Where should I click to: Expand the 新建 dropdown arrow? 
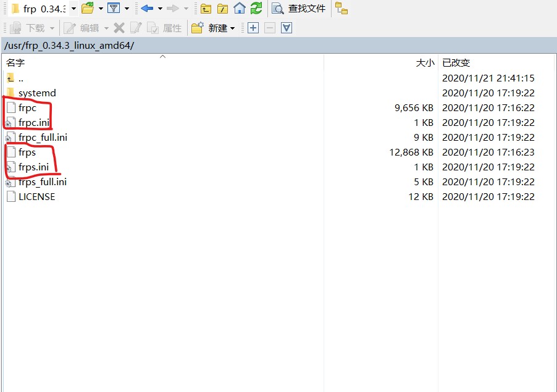click(x=232, y=28)
